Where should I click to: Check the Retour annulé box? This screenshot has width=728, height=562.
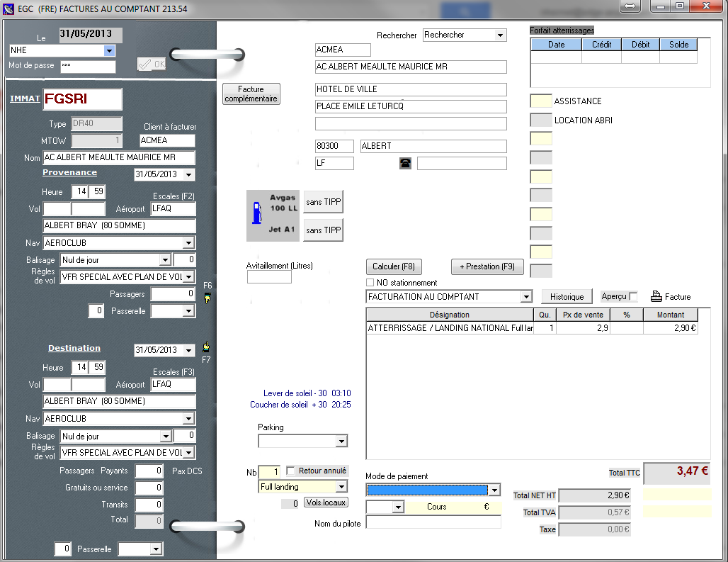[x=290, y=471]
